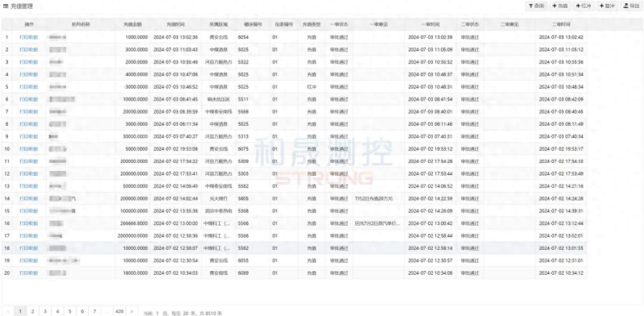Click 打印收据 link in row 5
This screenshot has height=316, width=644.
pos(29,87)
